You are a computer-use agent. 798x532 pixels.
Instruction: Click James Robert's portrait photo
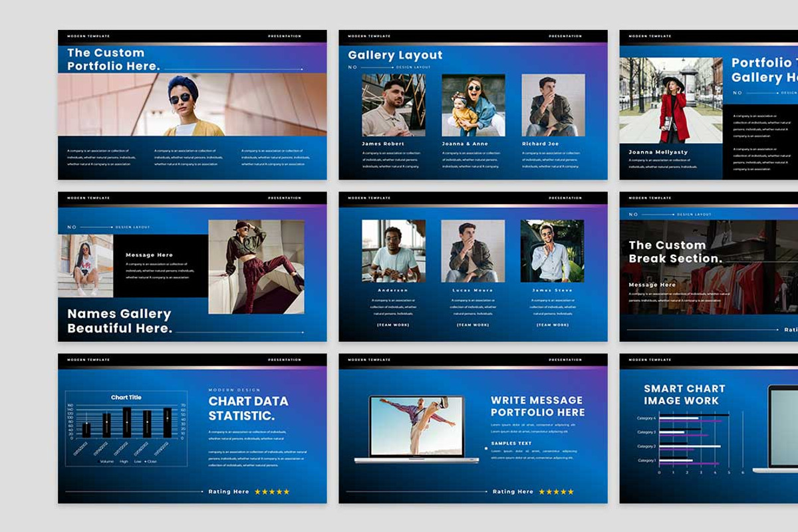[x=394, y=105]
